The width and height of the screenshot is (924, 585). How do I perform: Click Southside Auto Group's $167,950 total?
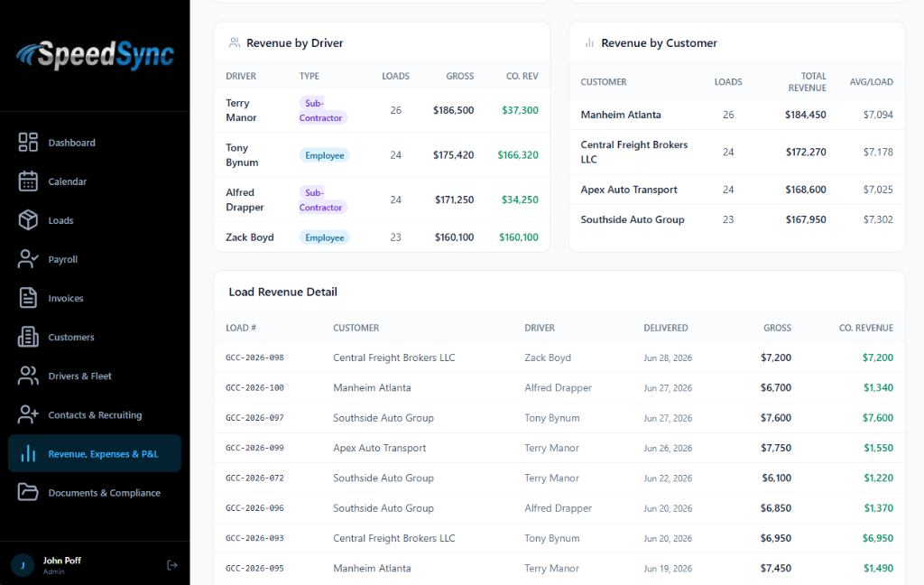click(806, 219)
